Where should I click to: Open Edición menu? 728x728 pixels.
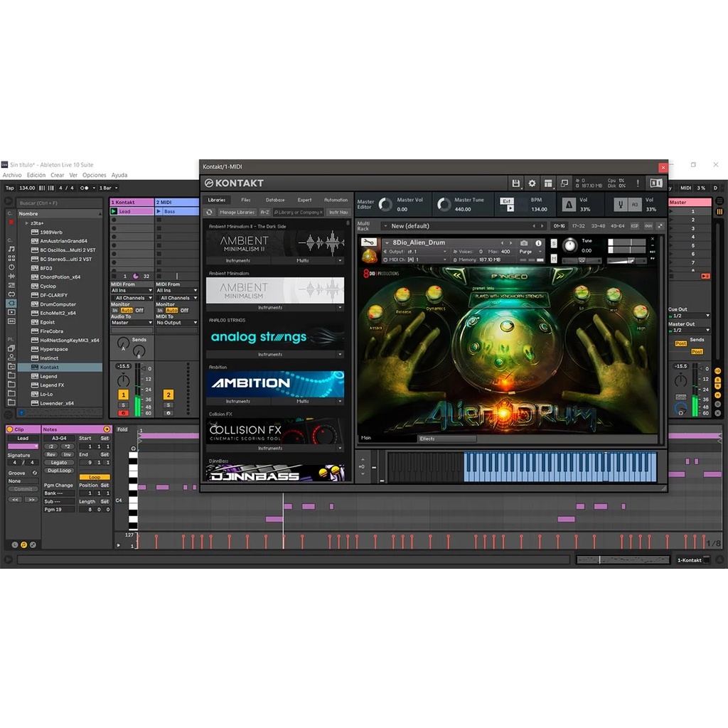pos(36,175)
